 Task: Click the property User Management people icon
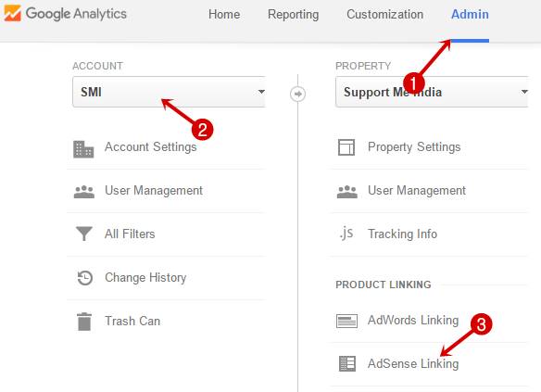point(346,192)
